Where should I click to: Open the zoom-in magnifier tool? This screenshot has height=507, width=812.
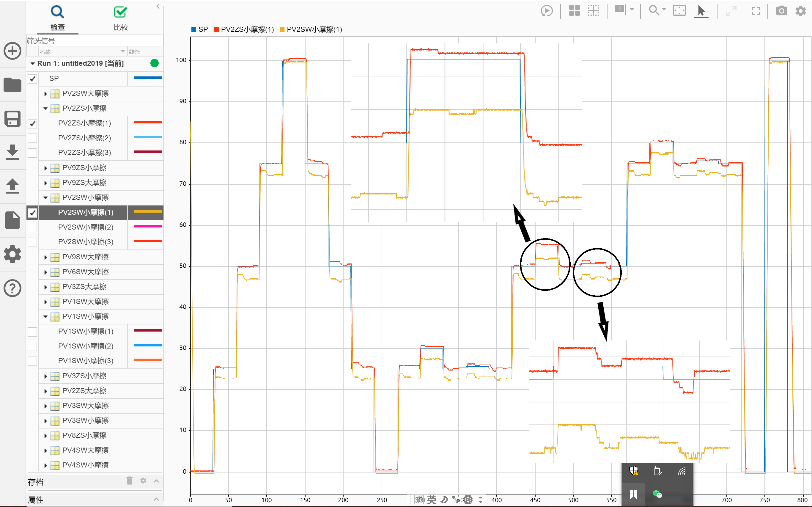pyautogui.click(x=654, y=10)
